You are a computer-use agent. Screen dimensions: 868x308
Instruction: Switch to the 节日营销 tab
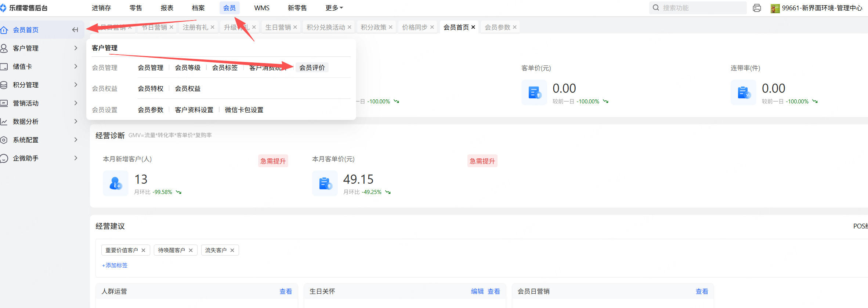154,27
